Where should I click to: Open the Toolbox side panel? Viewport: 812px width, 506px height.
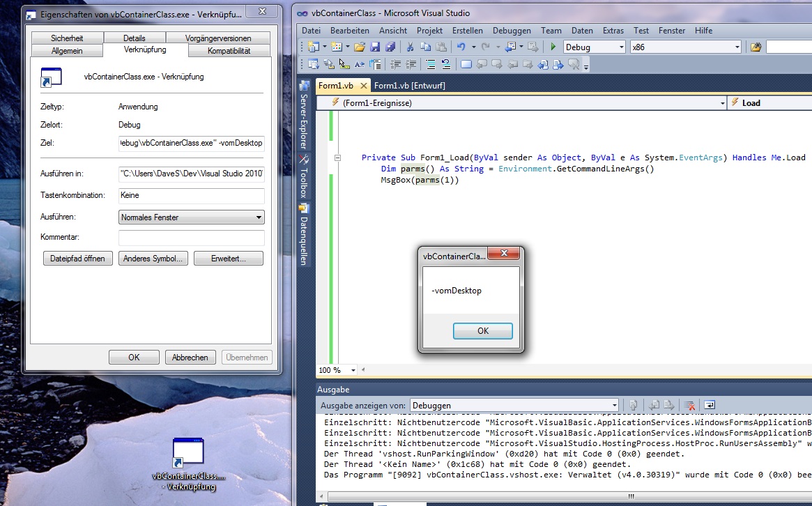coord(304,176)
